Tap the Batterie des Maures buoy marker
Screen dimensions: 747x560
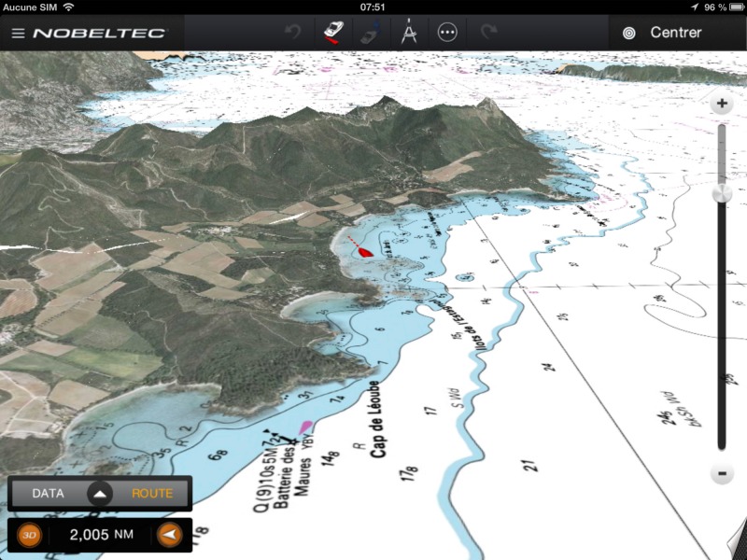[305, 428]
